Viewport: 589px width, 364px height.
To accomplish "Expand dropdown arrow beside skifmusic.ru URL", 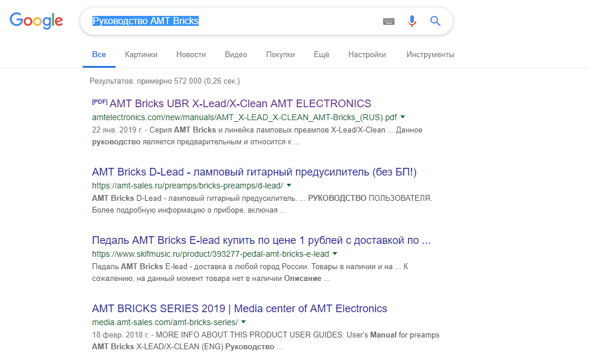I will click(x=335, y=254).
